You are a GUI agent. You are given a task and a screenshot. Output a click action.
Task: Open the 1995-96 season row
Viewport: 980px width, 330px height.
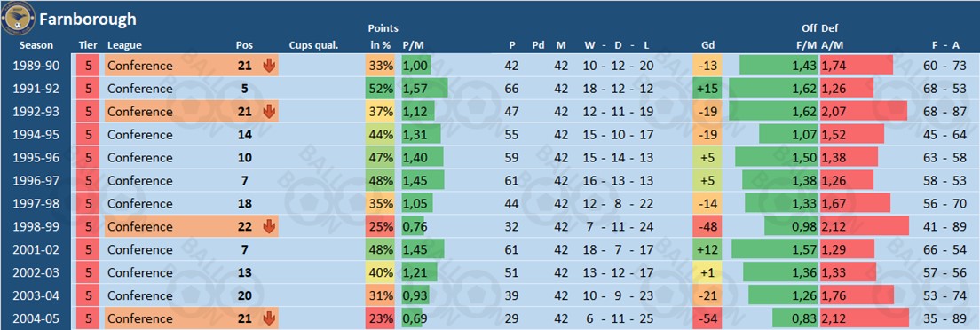490,158
